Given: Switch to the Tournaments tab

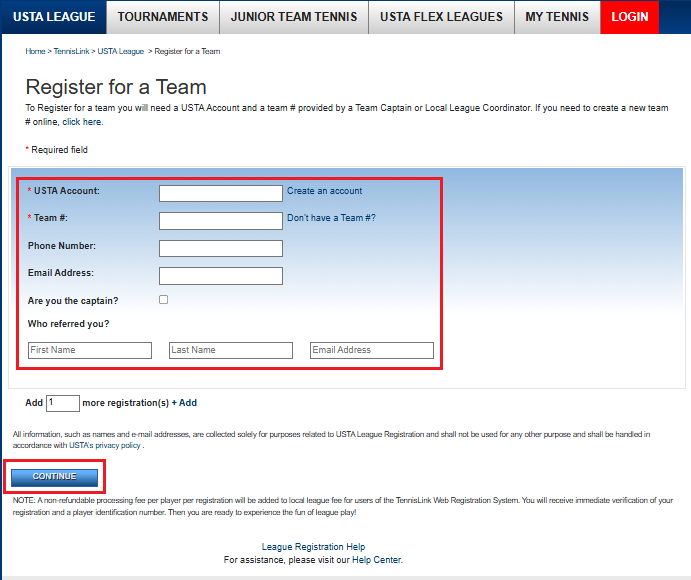Looking at the screenshot, I should (x=163, y=17).
